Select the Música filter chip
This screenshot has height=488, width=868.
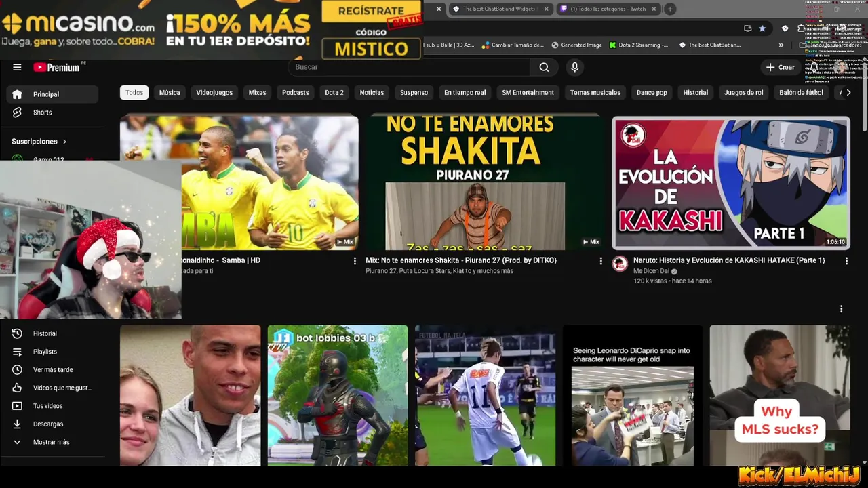pyautogui.click(x=170, y=92)
